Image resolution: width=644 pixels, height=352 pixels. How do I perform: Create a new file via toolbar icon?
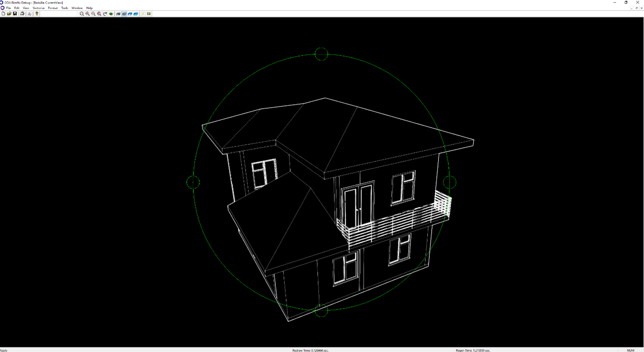pos(3,14)
